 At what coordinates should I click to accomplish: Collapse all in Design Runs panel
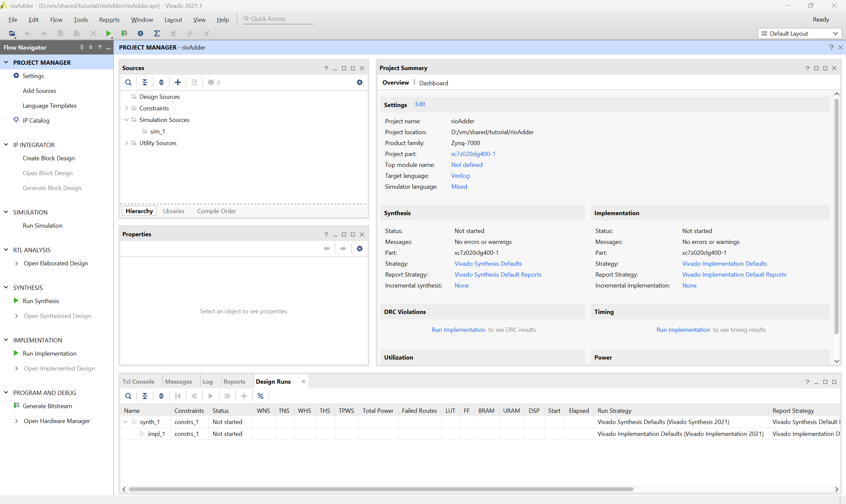point(145,396)
